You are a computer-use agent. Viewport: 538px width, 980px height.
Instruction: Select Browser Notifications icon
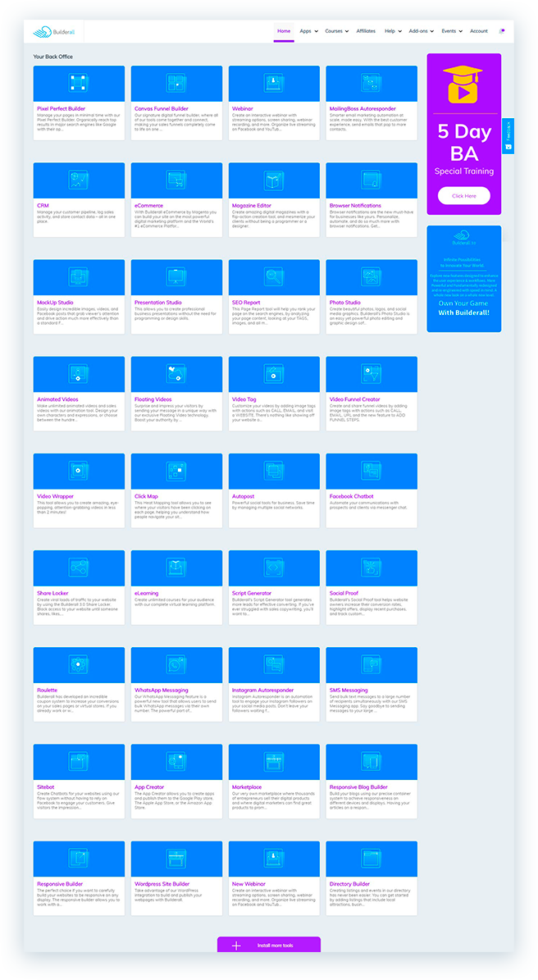tap(372, 180)
